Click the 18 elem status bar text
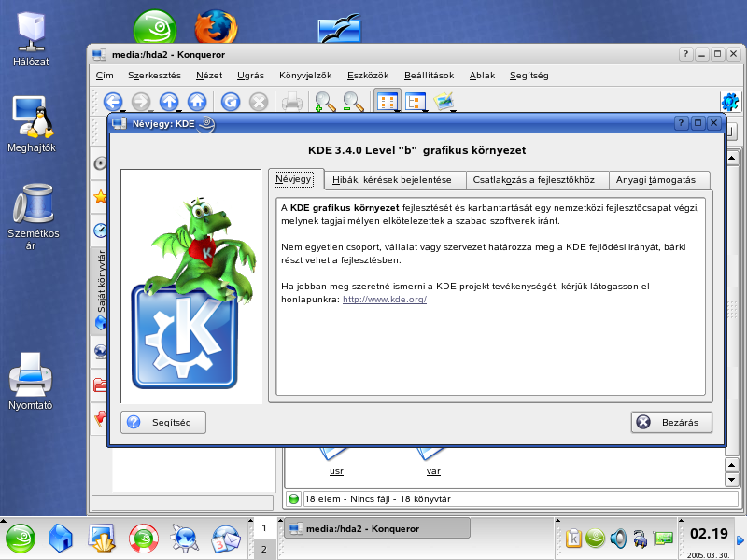747x560 pixels. [x=378, y=499]
